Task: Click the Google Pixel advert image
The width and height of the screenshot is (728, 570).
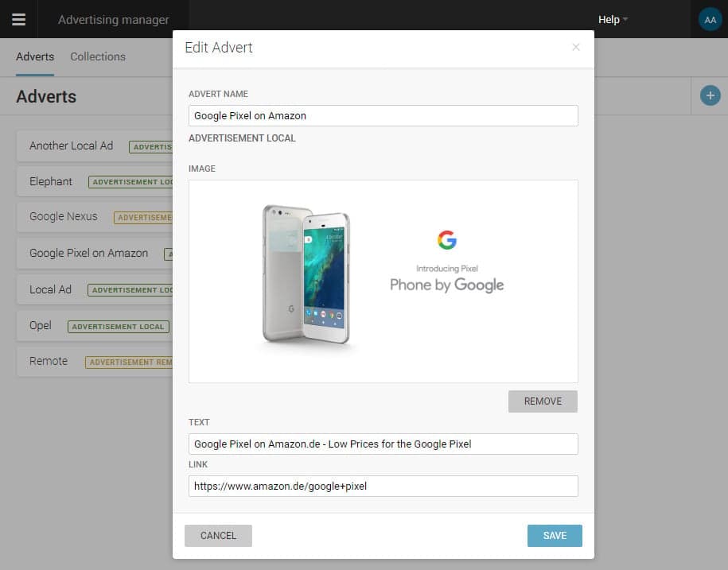Action: 383,281
